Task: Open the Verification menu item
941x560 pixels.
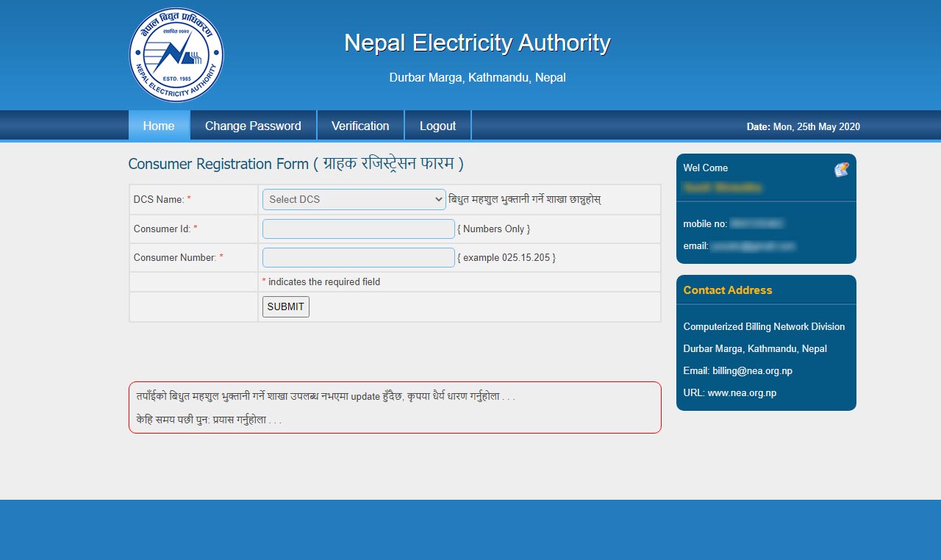Action: pyautogui.click(x=360, y=126)
